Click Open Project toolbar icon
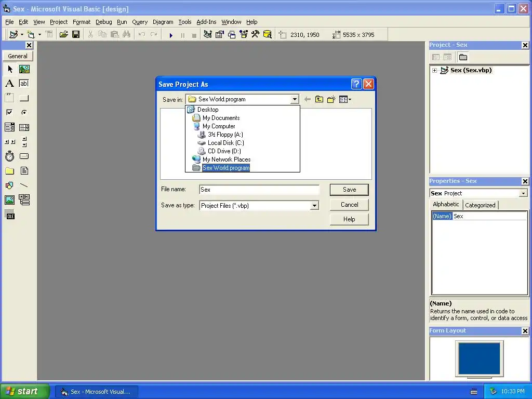 63,34
